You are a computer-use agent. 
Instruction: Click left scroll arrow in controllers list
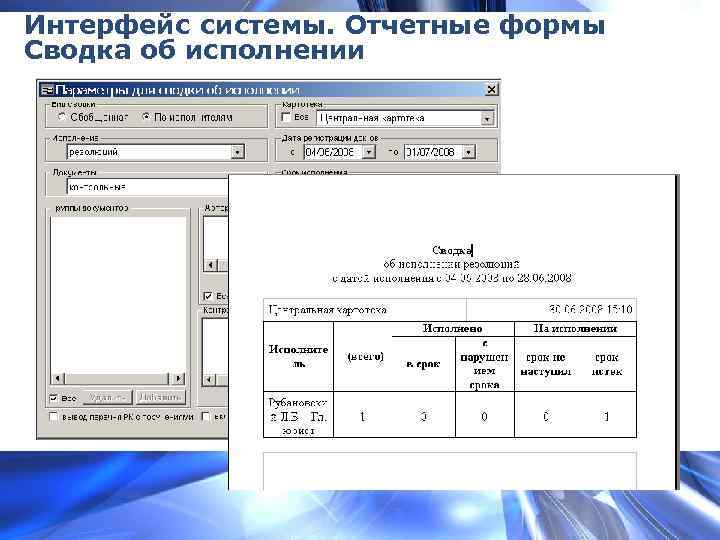pos(209,379)
